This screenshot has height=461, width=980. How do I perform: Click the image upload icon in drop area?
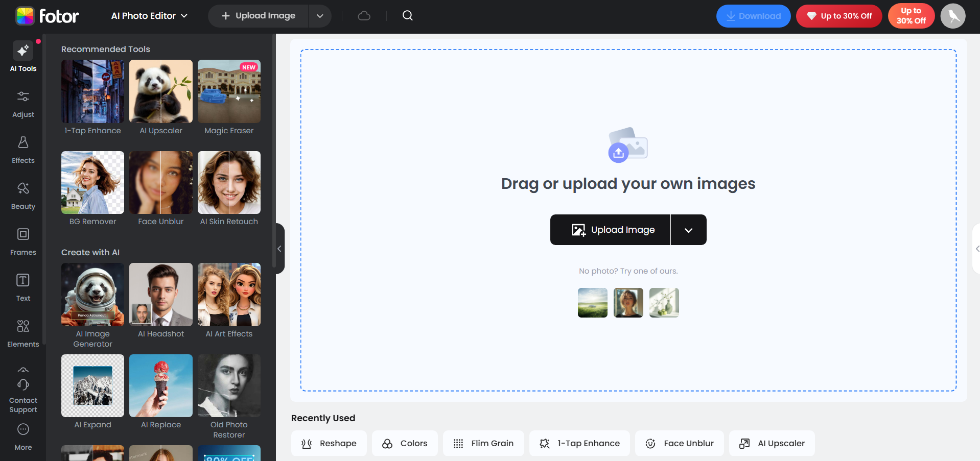(628, 145)
